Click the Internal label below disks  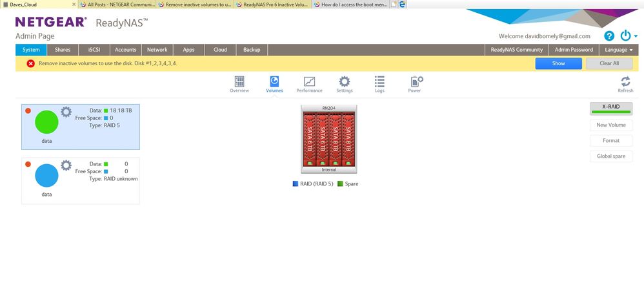pyautogui.click(x=328, y=170)
